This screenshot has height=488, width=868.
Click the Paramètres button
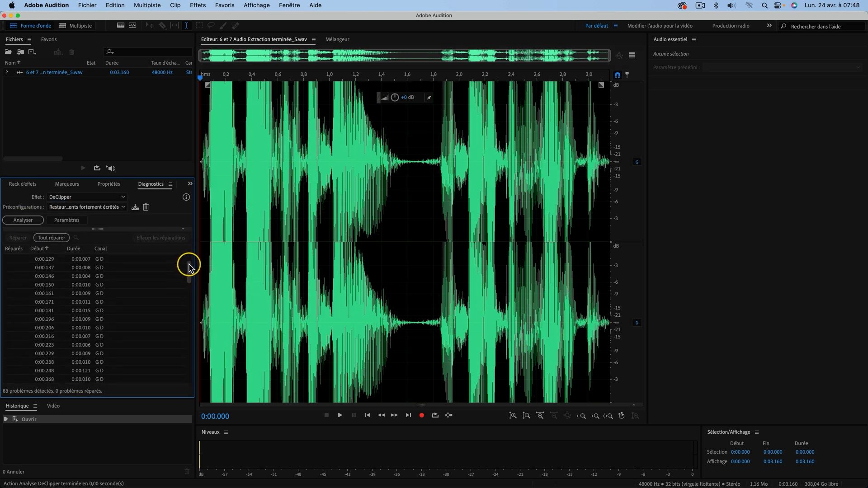[66, 220]
